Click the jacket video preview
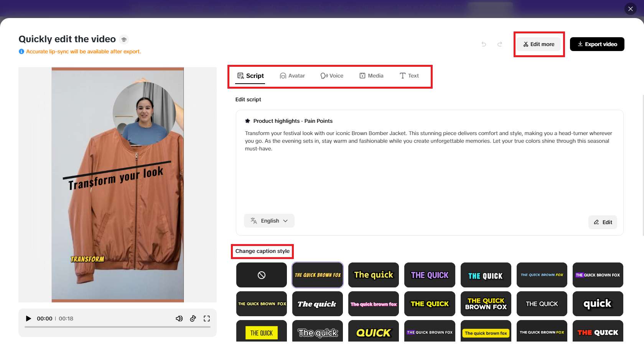The width and height of the screenshot is (644, 345). click(117, 185)
